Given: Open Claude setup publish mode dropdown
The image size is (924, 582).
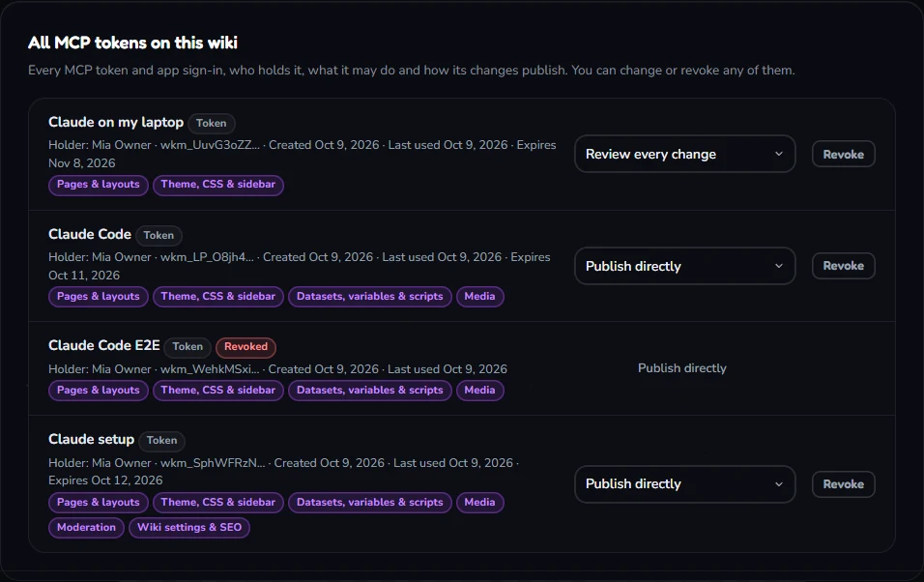Looking at the screenshot, I should click(684, 484).
